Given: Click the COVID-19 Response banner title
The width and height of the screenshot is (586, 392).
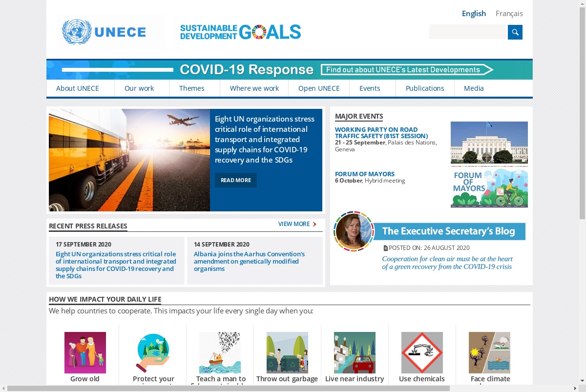Looking at the screenshot, I should [247, 70].
